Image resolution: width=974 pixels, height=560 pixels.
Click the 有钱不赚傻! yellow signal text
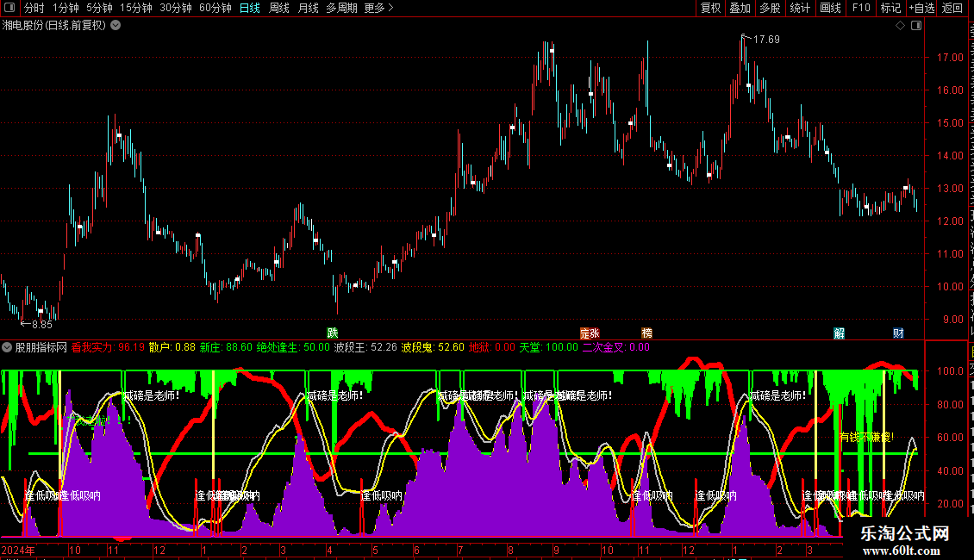click(866, 438)
